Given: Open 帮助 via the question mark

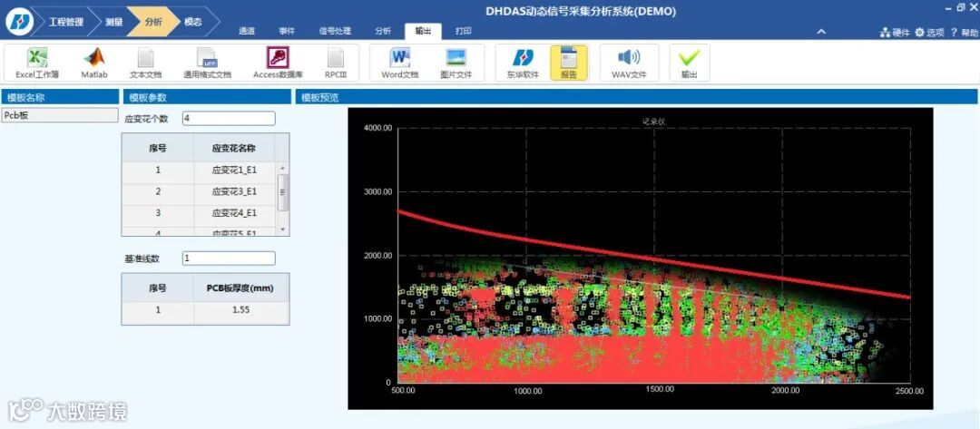Looking at the screenshot, I should coord(964,33).
